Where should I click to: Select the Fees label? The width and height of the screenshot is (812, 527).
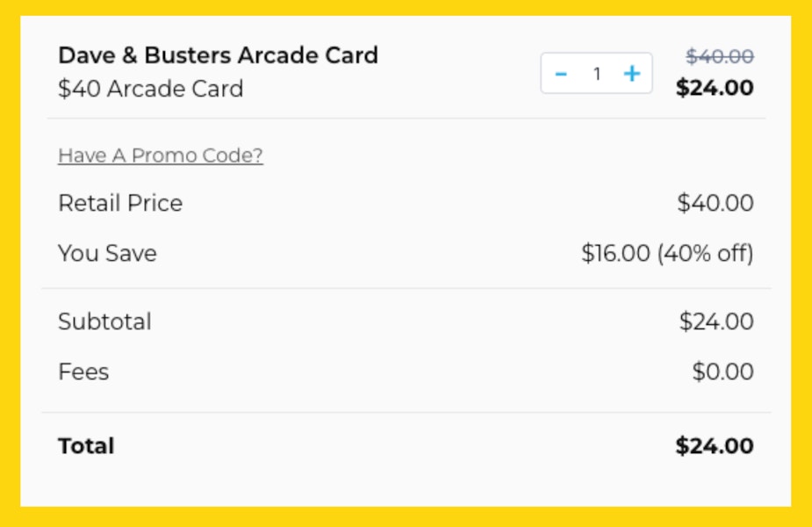[83, 372]
